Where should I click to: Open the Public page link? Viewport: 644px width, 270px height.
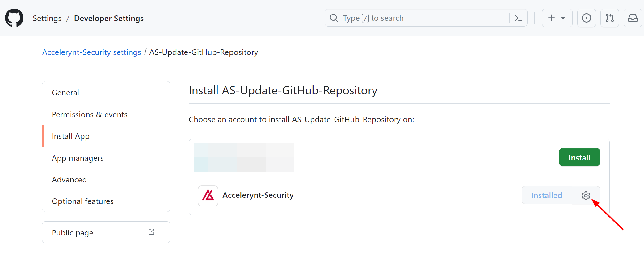(106, 232)
